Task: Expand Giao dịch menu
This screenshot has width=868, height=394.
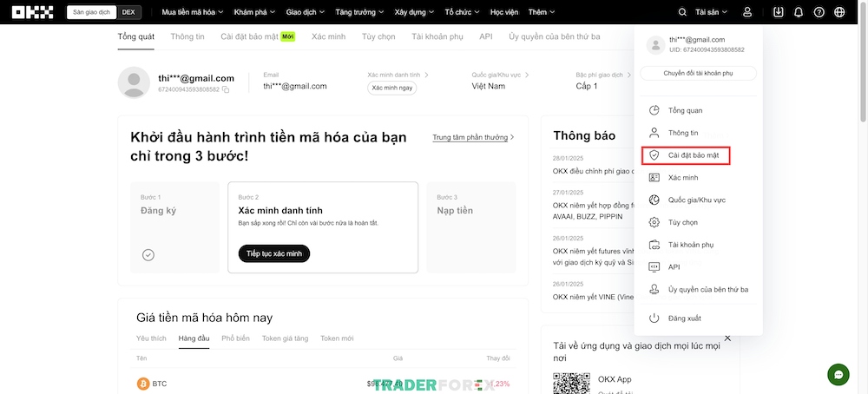Action: [x=305, y=12]
